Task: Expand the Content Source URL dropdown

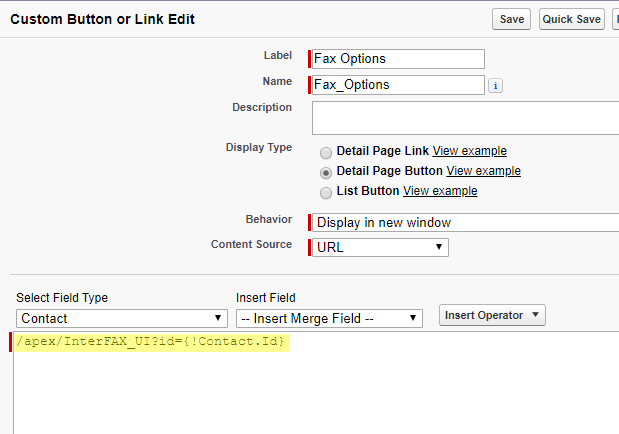Action: 380,247
